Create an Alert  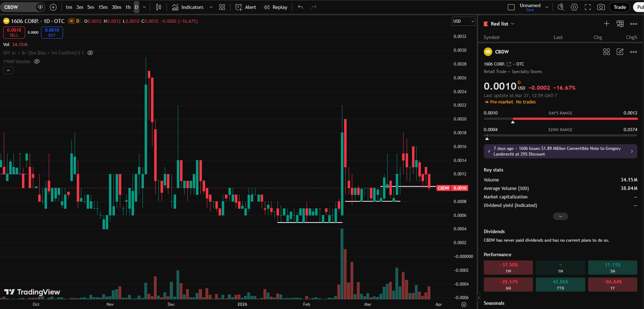tap(246, 7)
